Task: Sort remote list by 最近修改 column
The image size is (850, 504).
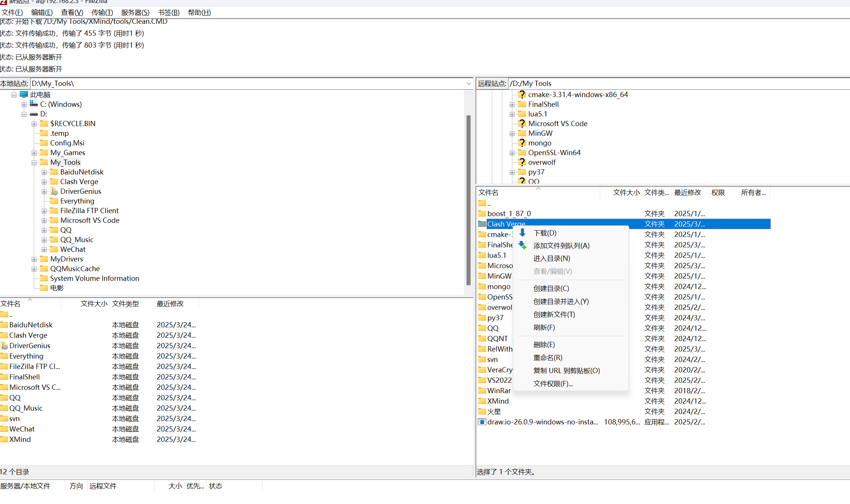Action: 687,192
